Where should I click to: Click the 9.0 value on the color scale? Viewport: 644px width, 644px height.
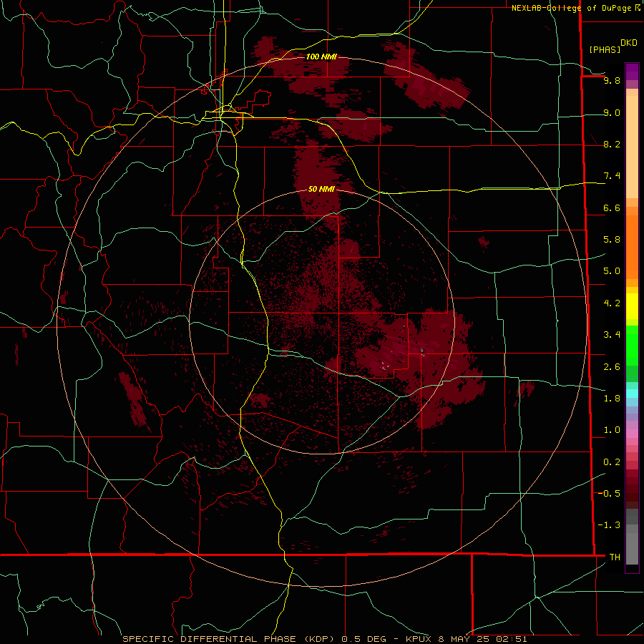612,112
